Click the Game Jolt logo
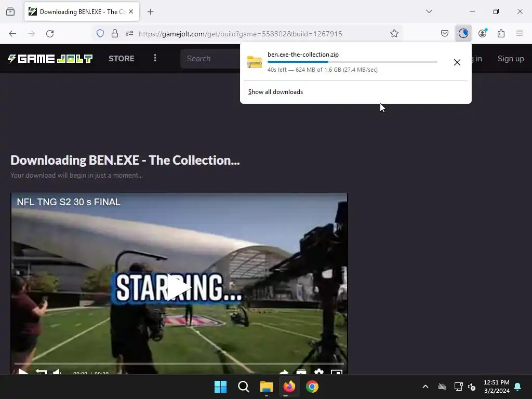Viewport: 532px width, 399px height. click(50, 59)
